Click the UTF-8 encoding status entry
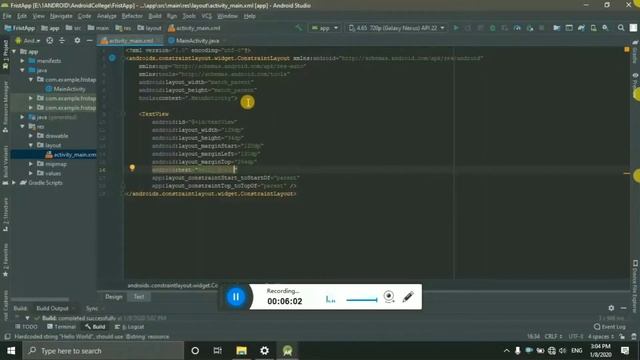Image resolution: width=640 pixels, height=360 pixels. pyautogui.click(x=576, y=336)
